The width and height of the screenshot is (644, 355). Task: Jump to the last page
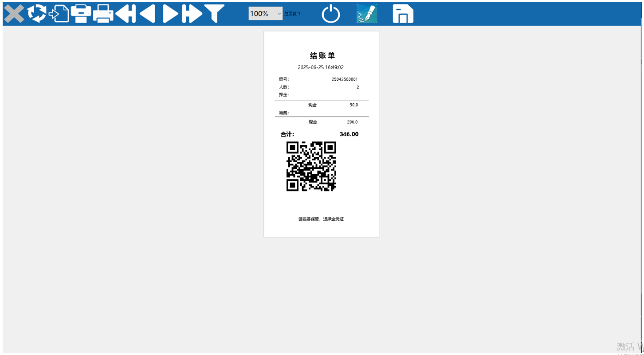(192, 14)
